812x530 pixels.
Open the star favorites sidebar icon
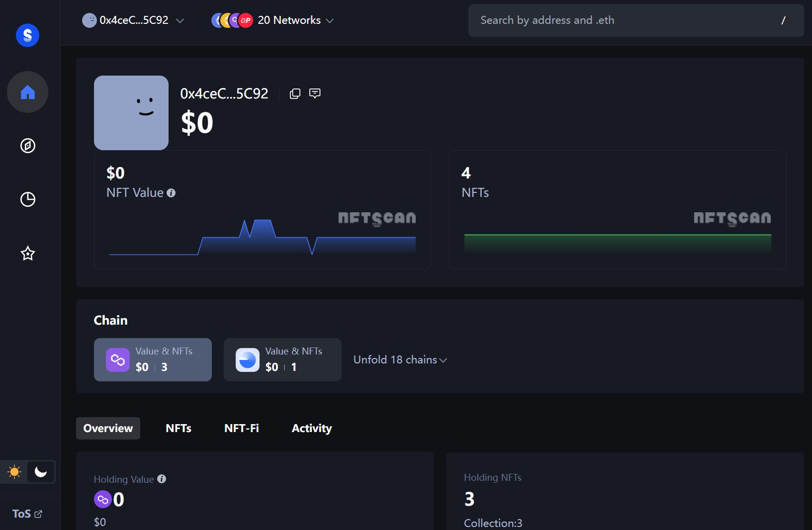(x=27, y=254)
